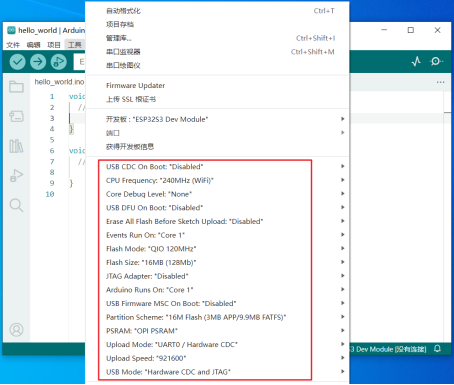Click the board selector box in toolbar
454x385 pixels.
[80, 62]
